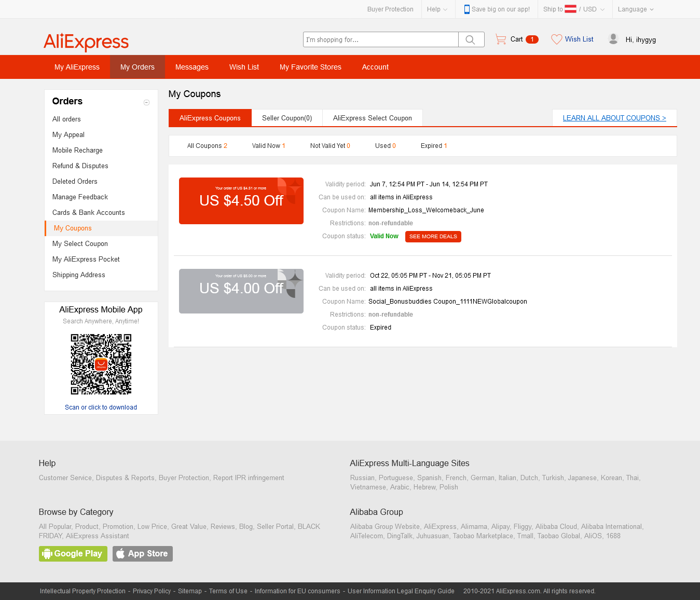The image size is (700, 600).
Task: Click Customer Service footer link
Action: pos(65,478)
